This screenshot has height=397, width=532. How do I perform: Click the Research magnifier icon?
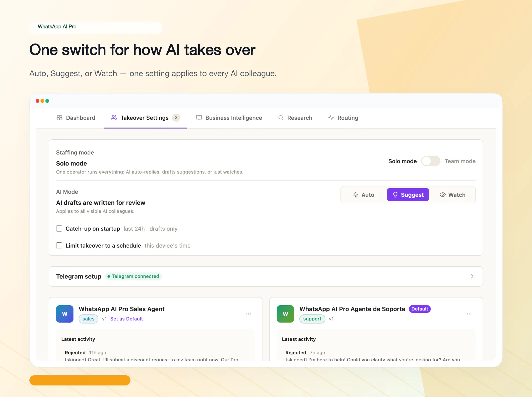(x=281, y=118)
